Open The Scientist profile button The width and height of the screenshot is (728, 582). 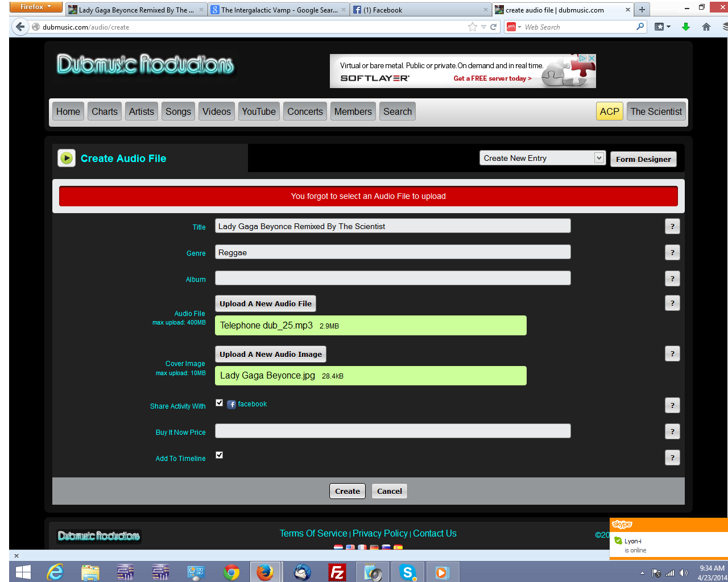[x=656, y=111]
